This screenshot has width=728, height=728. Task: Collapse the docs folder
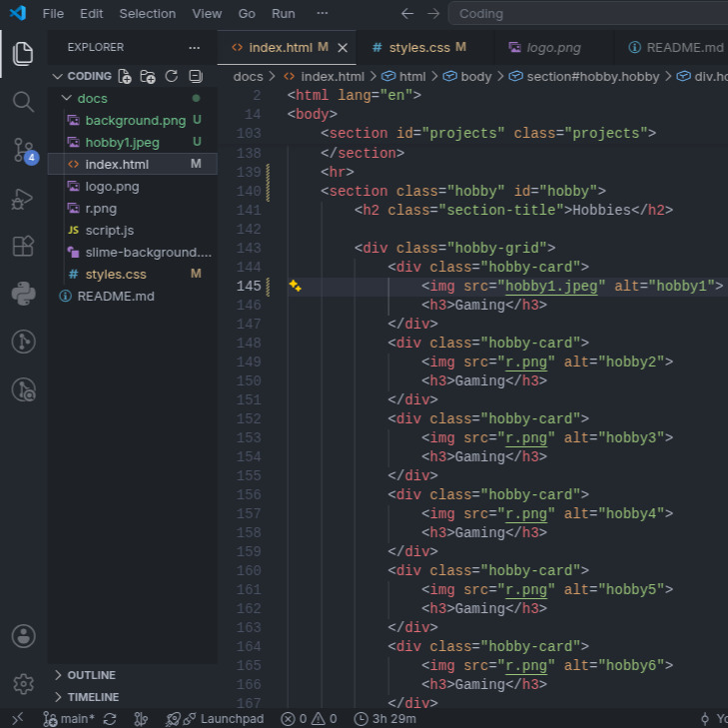67,98
